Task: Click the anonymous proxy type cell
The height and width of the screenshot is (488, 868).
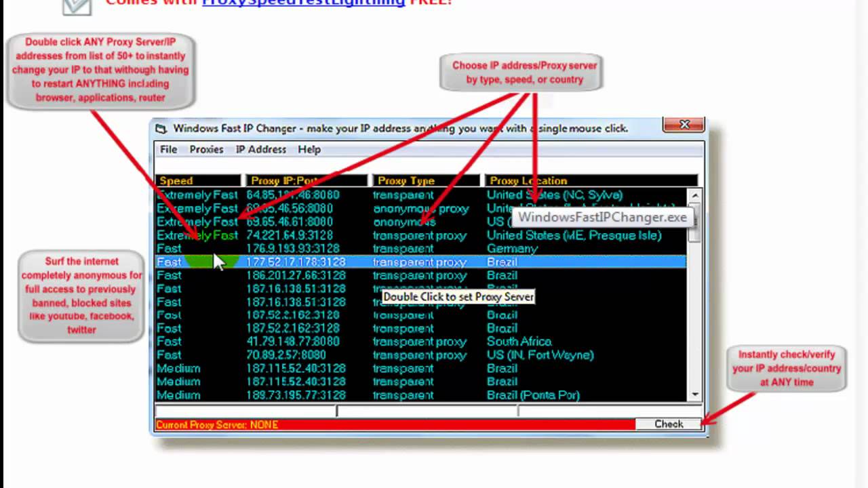Action: [420, 208]
